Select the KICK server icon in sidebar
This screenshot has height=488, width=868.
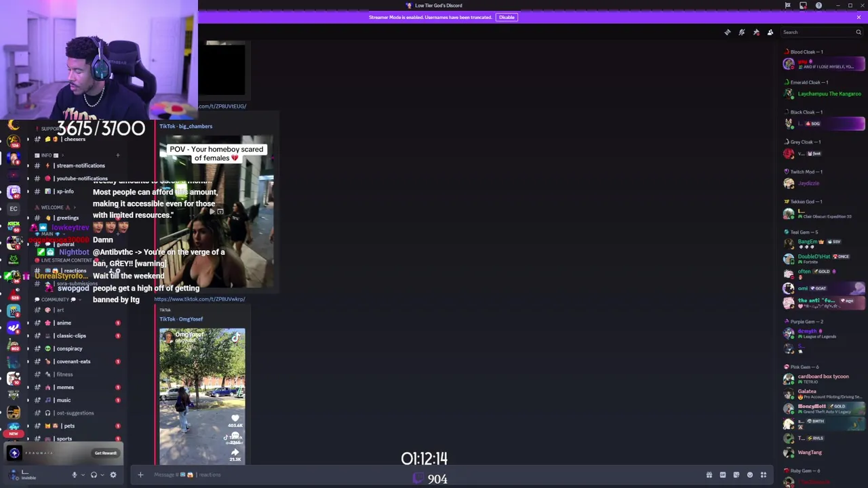14,226
